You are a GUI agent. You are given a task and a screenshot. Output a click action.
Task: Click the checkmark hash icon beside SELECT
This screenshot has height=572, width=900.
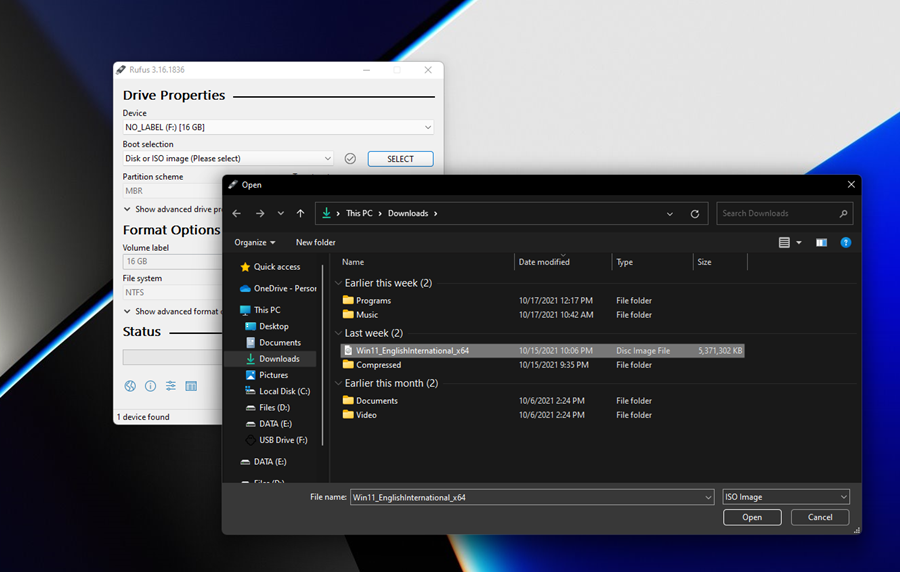[350, 159]
